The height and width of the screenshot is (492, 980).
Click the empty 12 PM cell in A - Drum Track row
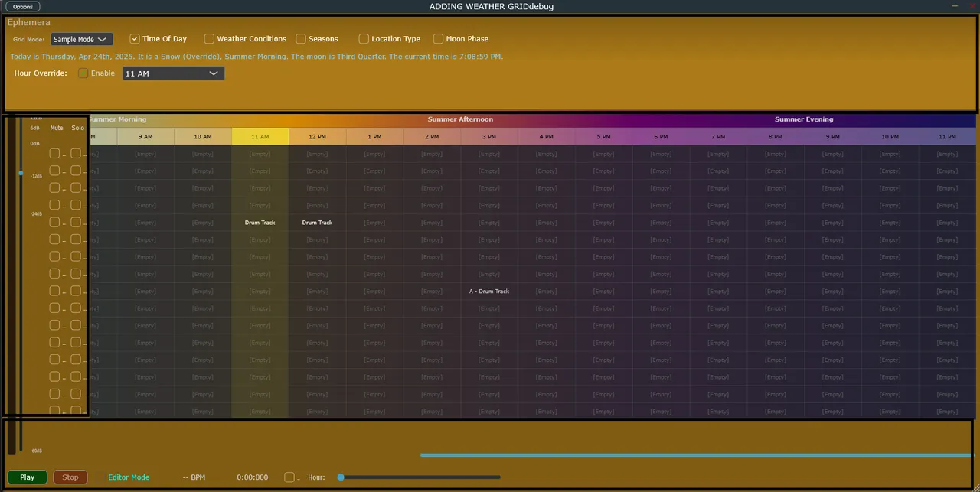click(x=318, y=292)
